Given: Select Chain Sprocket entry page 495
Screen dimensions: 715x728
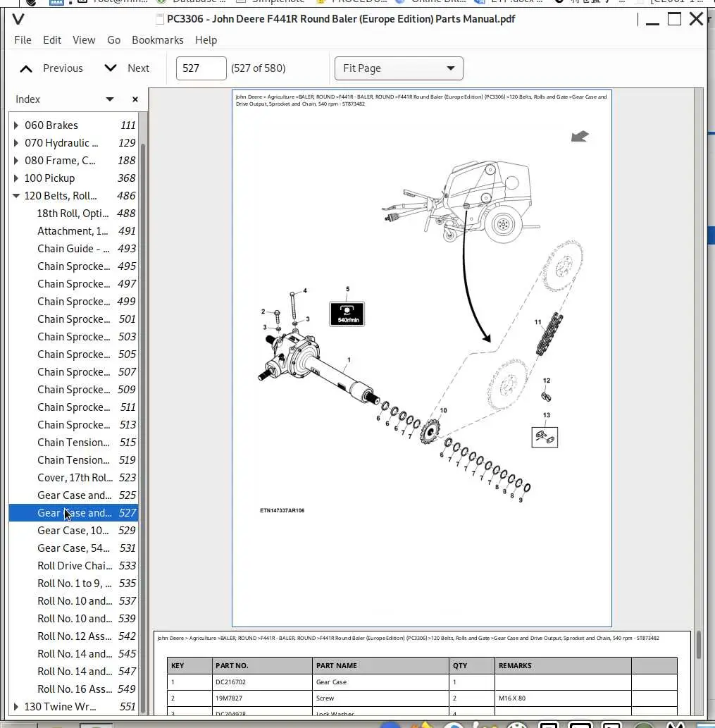Looking at the screenshot, I should coord(73,266).
